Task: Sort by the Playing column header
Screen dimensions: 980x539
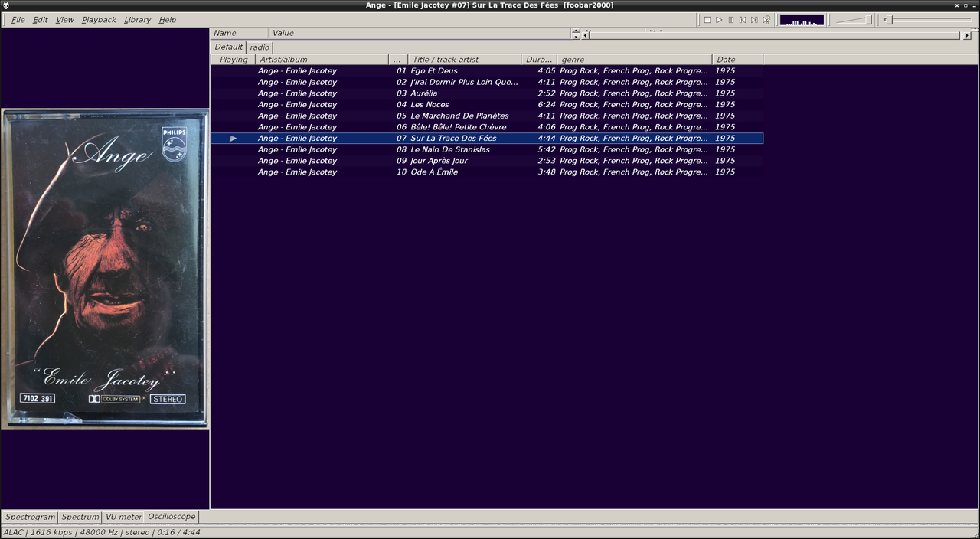Action: pos(234,60)
